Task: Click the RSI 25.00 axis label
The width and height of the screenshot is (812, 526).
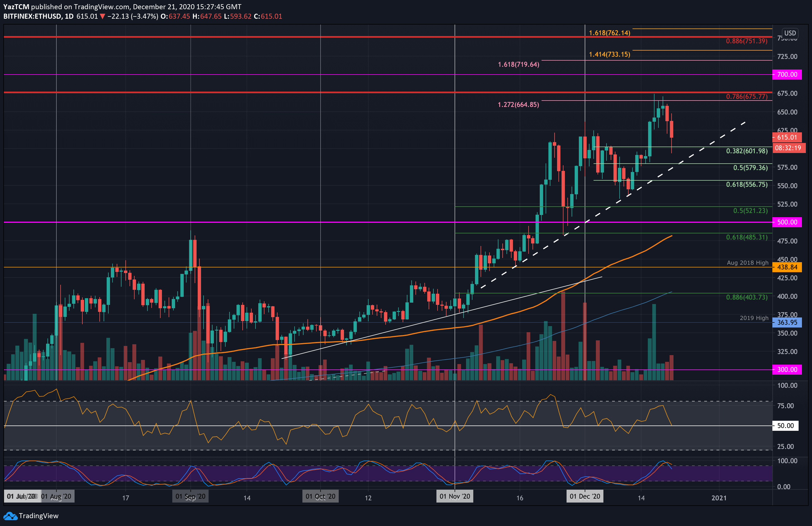Action: 785,446
